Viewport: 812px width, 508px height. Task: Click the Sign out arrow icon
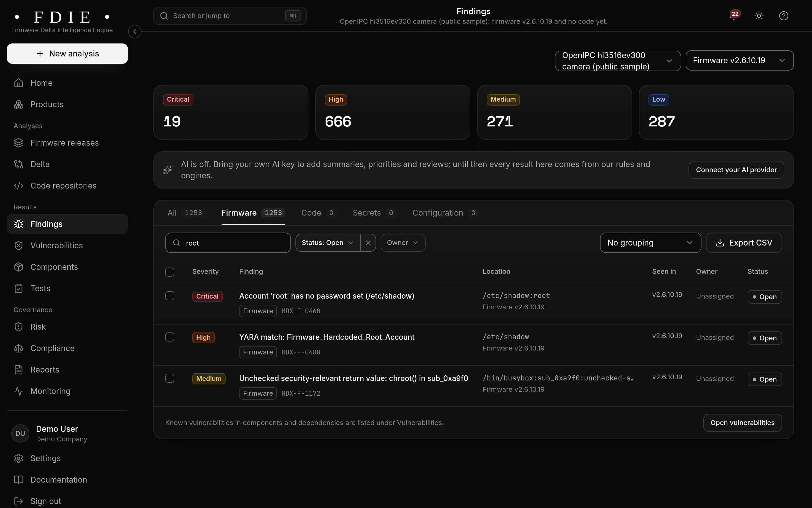click(x=19, y=502)
